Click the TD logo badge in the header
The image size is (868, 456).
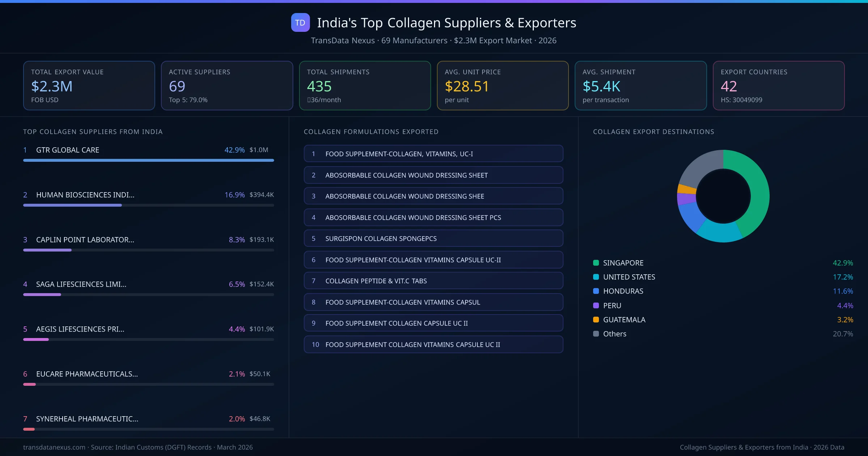(x=300, y=22)
